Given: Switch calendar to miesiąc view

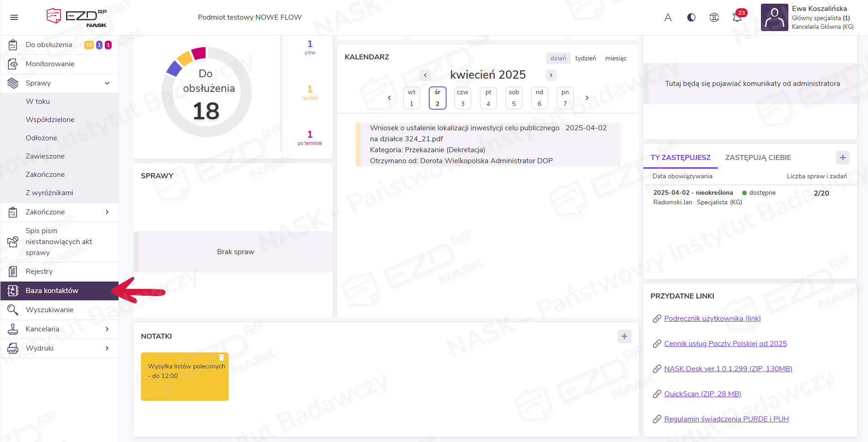Looking at the screenshot, I should click(615, 59).
